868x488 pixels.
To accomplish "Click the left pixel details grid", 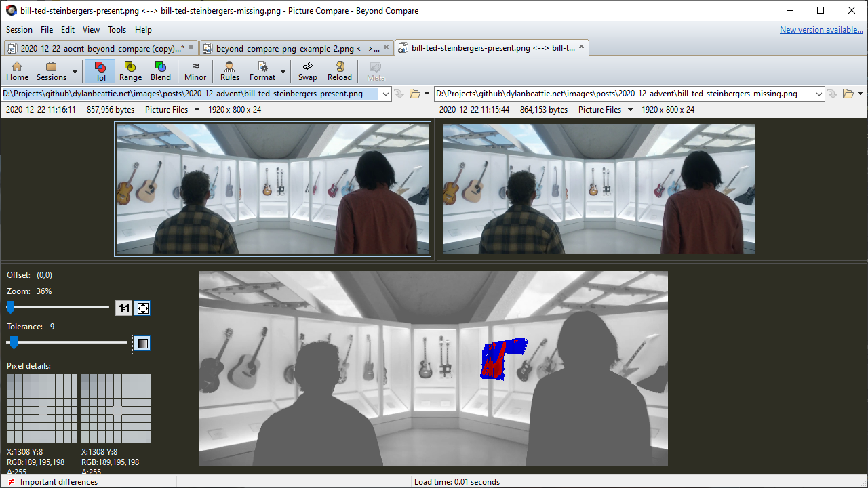I will [41, 409].
